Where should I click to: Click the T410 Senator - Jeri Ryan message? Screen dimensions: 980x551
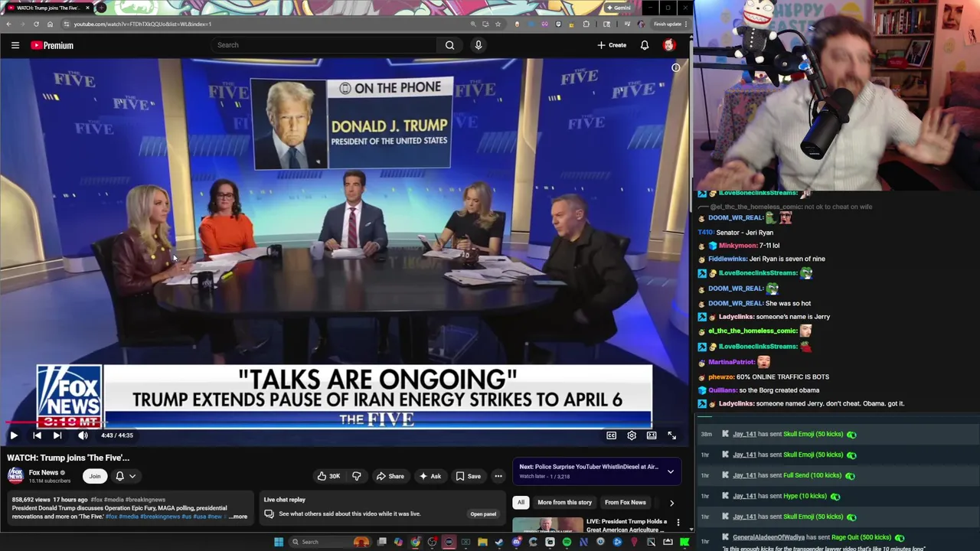735,233
